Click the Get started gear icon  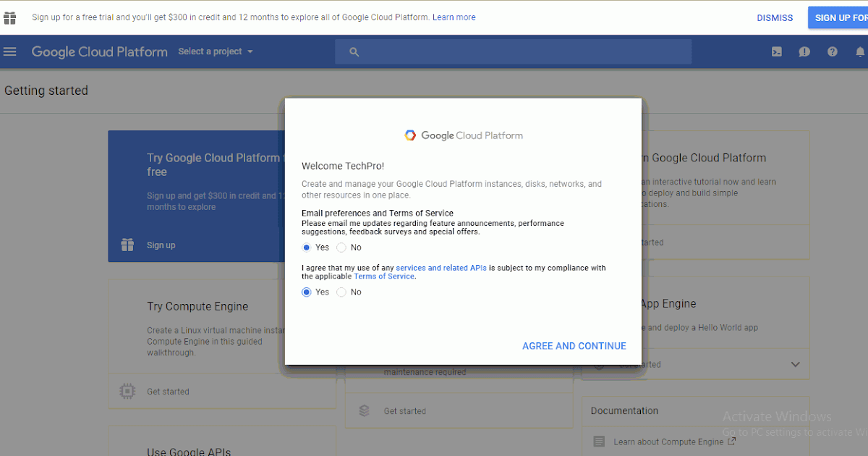tap(127, 391)
